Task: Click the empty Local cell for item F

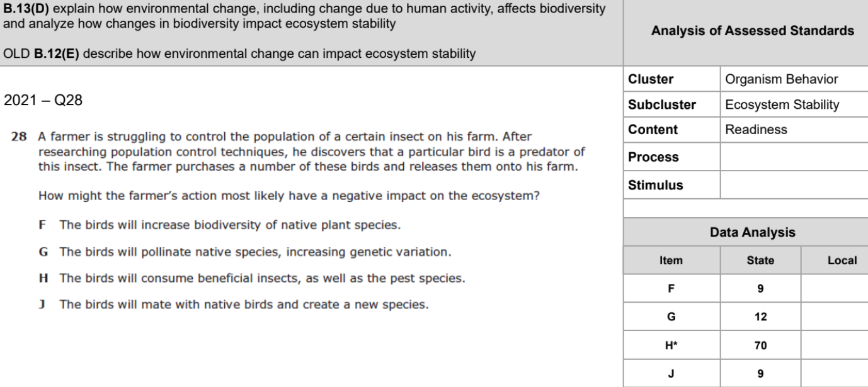Action: tap(835, 288)
